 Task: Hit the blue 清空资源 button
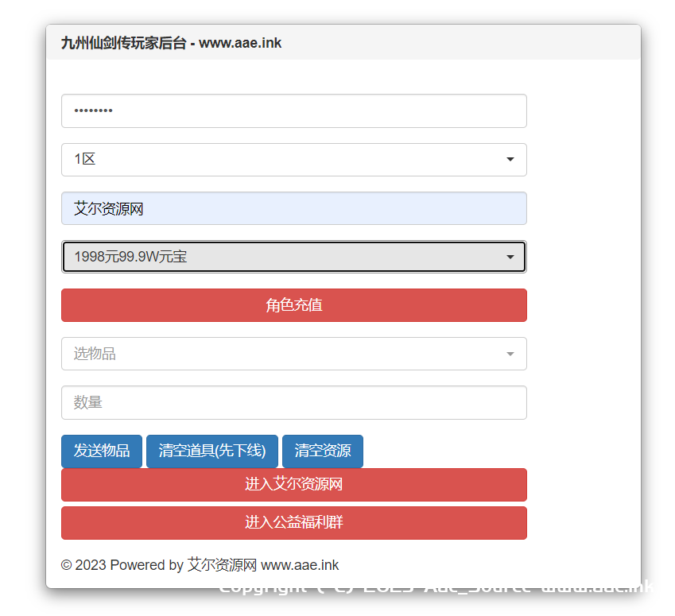pyautogui.click(x=322, y=451)
